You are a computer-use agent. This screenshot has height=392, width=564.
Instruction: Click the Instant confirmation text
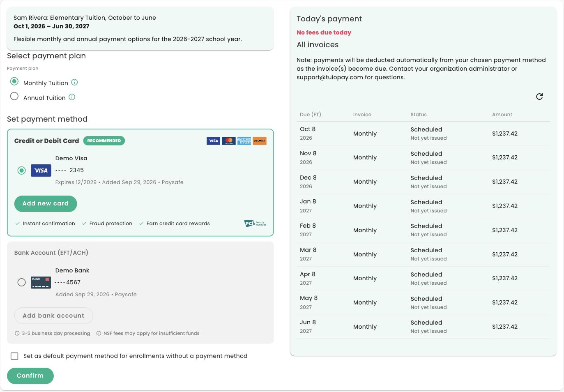pos(49,224)
